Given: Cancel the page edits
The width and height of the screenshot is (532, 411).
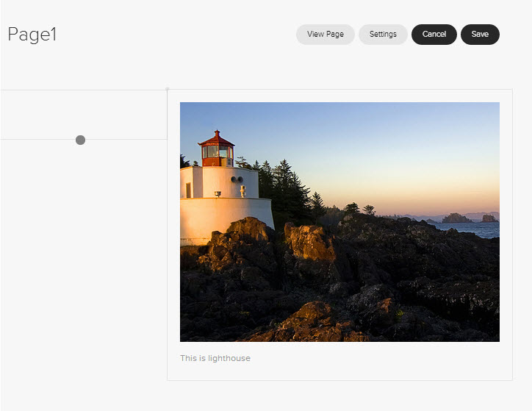Looking at the screenshot, I should [x=434, y=35].
